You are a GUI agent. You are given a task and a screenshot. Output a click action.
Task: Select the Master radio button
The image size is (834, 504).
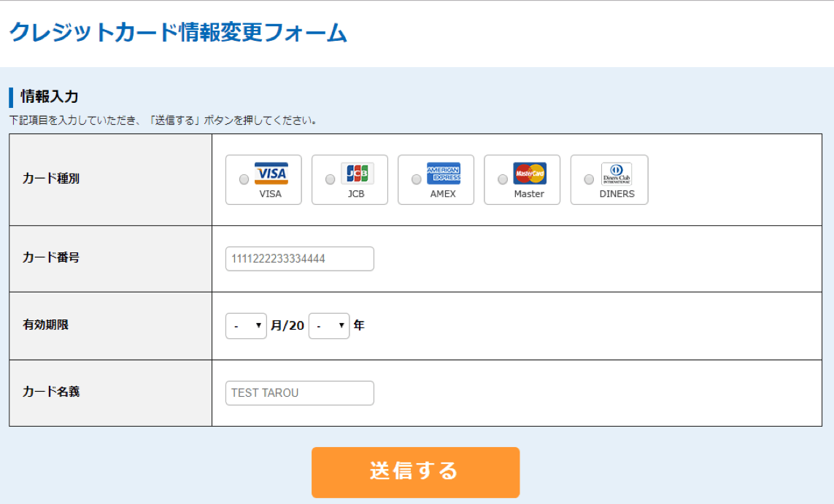point(502,179)
